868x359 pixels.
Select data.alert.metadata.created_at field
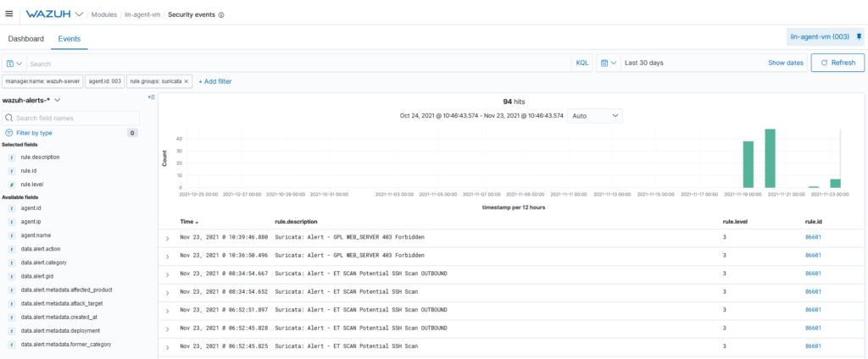pos(59,317)
